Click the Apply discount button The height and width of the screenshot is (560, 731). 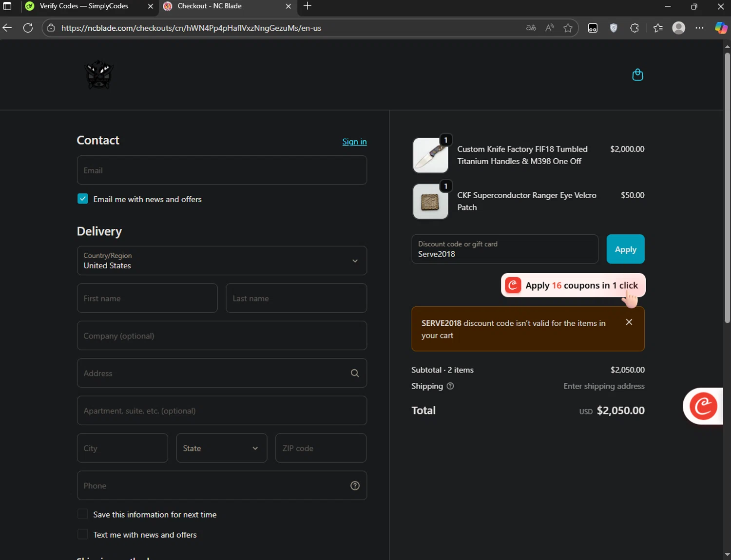tap(625, 249)
